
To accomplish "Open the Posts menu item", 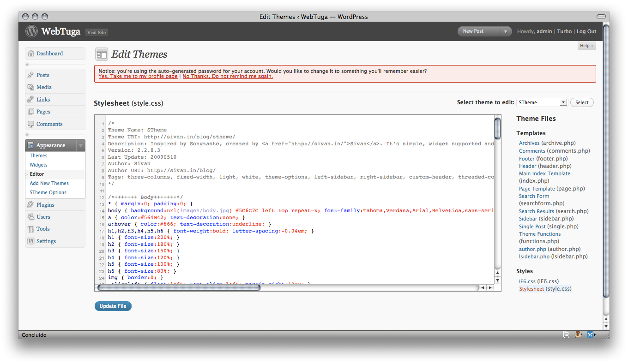I will coord(55,75).
